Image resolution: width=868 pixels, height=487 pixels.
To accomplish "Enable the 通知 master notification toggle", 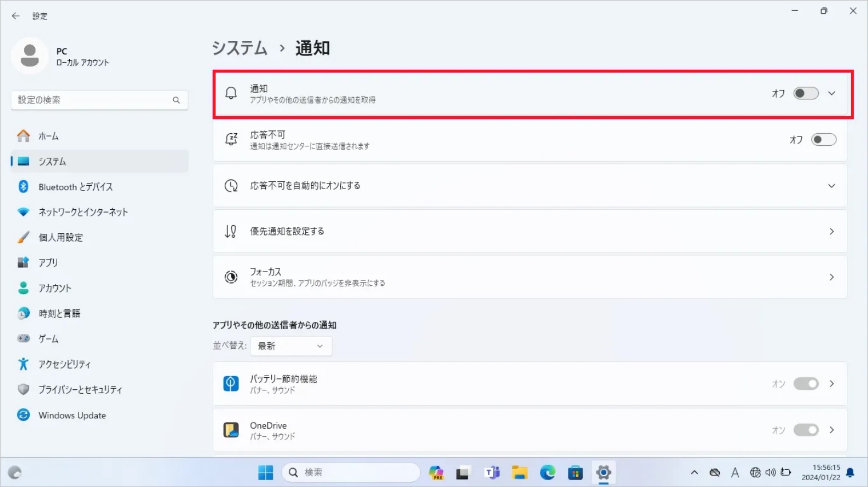I will (805, 93).
